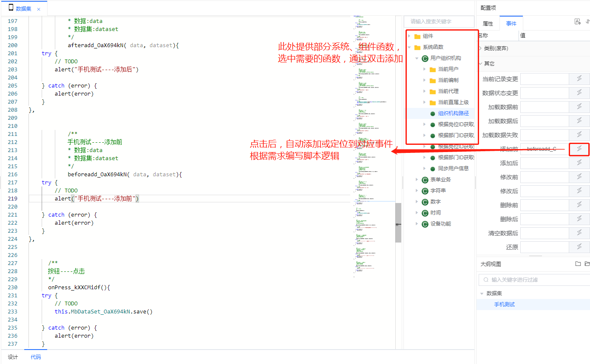
Task: Expand the 类别(废弃) section
Action: point(480,48)
